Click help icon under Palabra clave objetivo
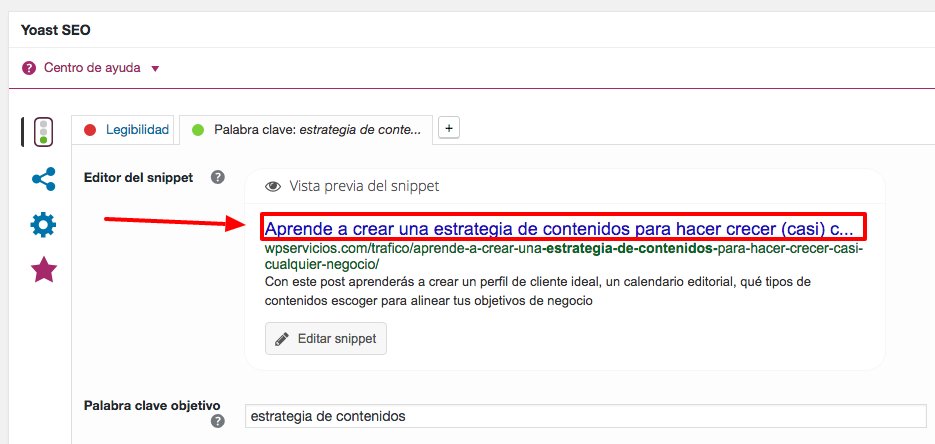 click(x=218, y=421)
